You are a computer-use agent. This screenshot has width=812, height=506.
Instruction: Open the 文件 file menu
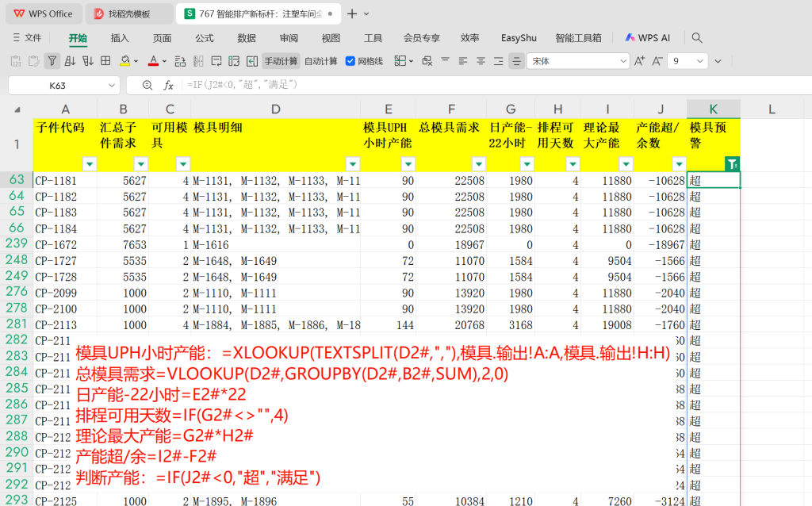(27, 37)
